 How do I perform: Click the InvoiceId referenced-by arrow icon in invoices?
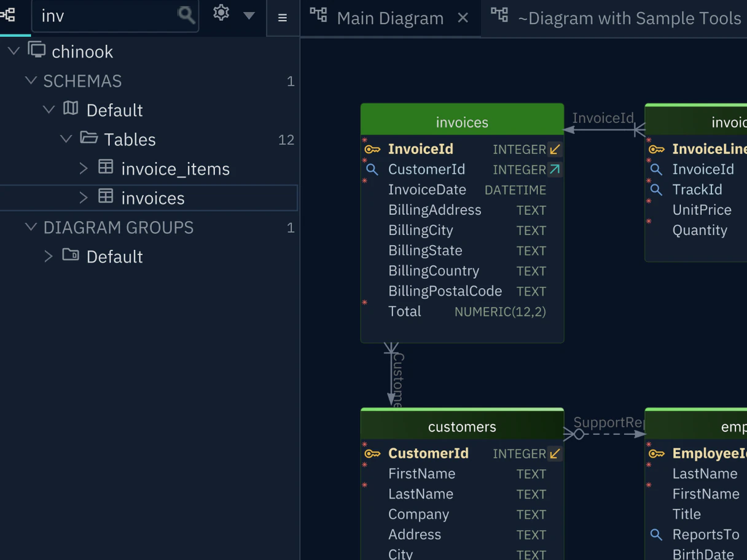coord(555,149)
